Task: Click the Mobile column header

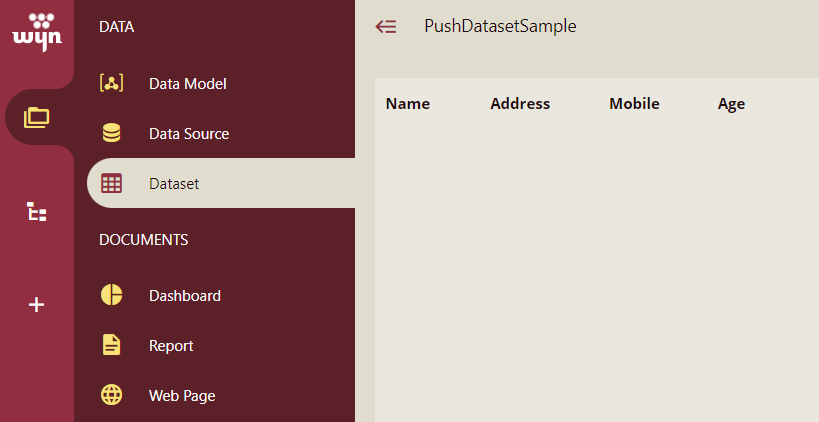Action: tap(634, 104)
